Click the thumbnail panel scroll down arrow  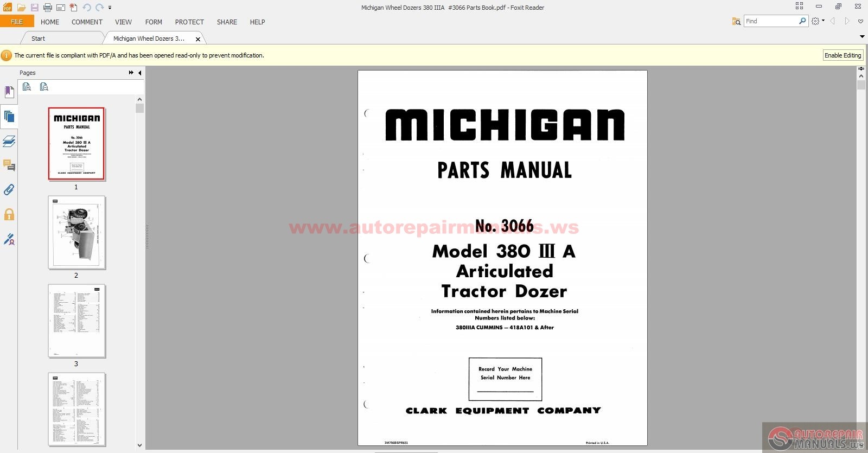click(x=139, y=445)
